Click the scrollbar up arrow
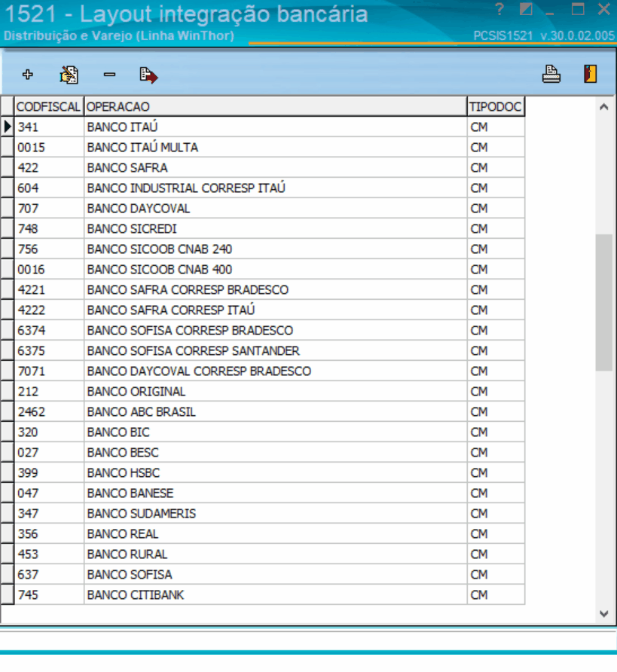This screenshot has height=672, width=617. (604, 107)
